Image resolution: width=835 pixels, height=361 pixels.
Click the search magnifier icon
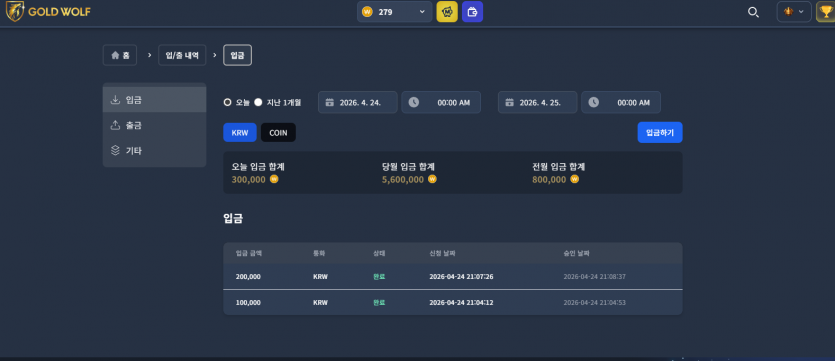[x=753, y=12]
